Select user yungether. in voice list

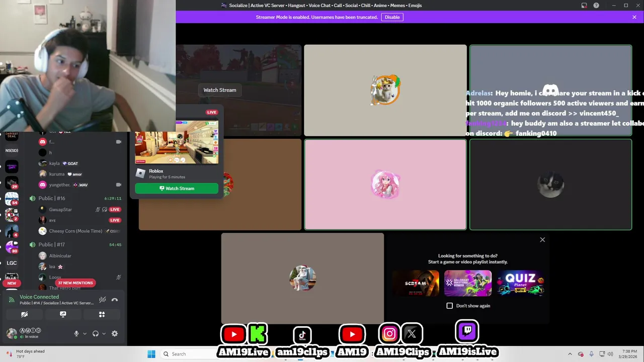click(59, 185)
